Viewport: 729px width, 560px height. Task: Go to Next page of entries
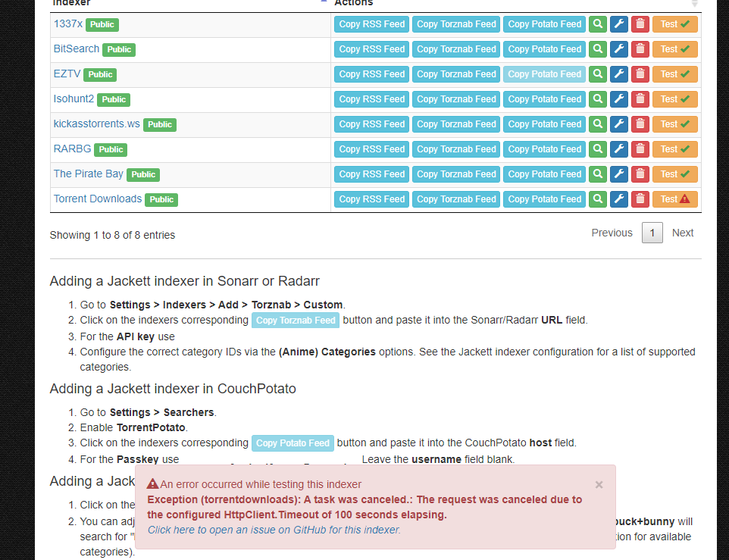coord(683,233)
